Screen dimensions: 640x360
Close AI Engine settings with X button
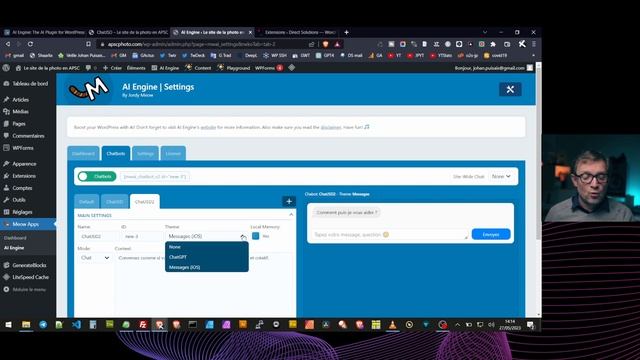tap(510, 89)
